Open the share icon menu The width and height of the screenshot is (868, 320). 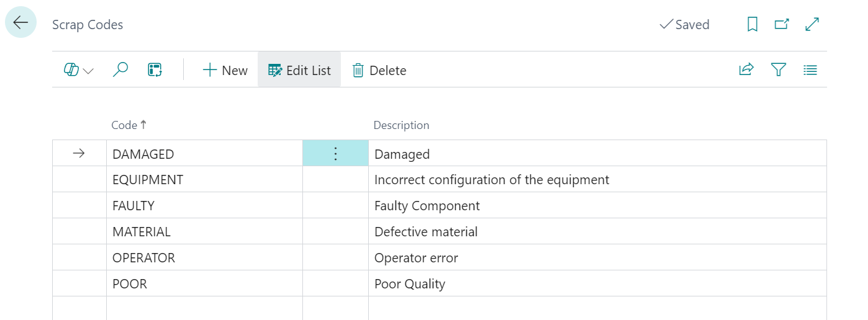tap(746, 70)
